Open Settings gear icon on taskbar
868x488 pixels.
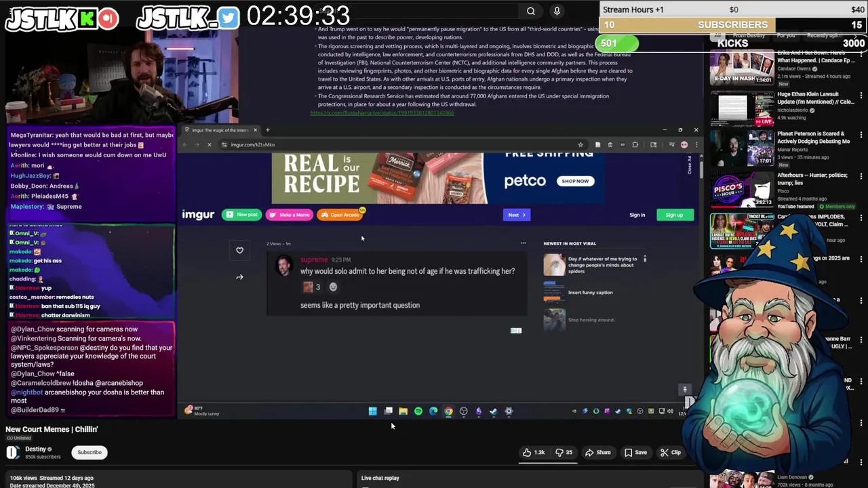pos(509,411)
